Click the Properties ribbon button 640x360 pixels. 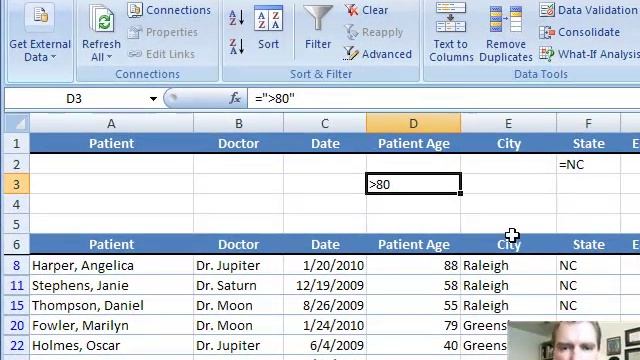163,32
